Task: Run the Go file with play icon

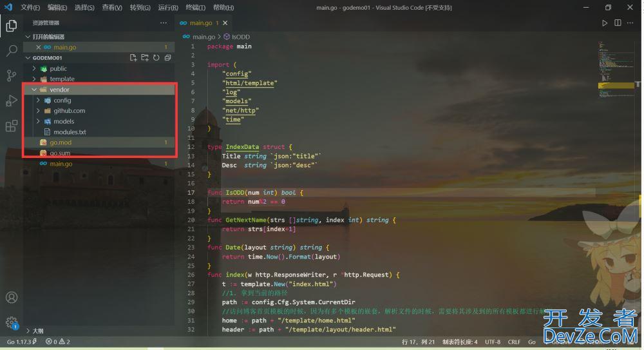Action: 605,23
